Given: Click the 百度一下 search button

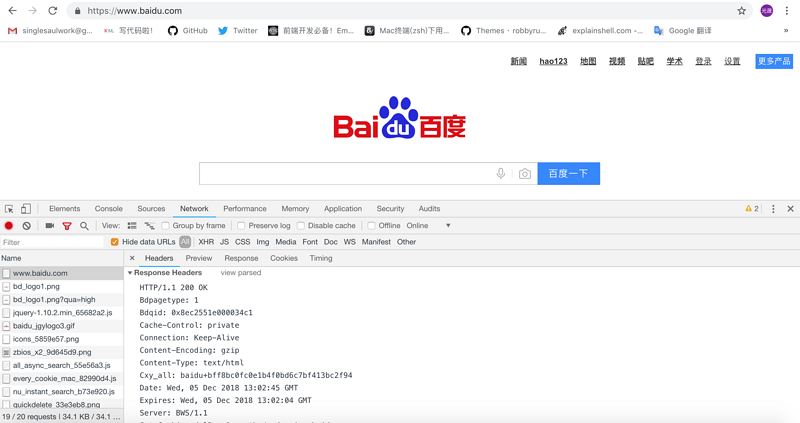Looking at the screenshot, I should [x=568, y=173].
